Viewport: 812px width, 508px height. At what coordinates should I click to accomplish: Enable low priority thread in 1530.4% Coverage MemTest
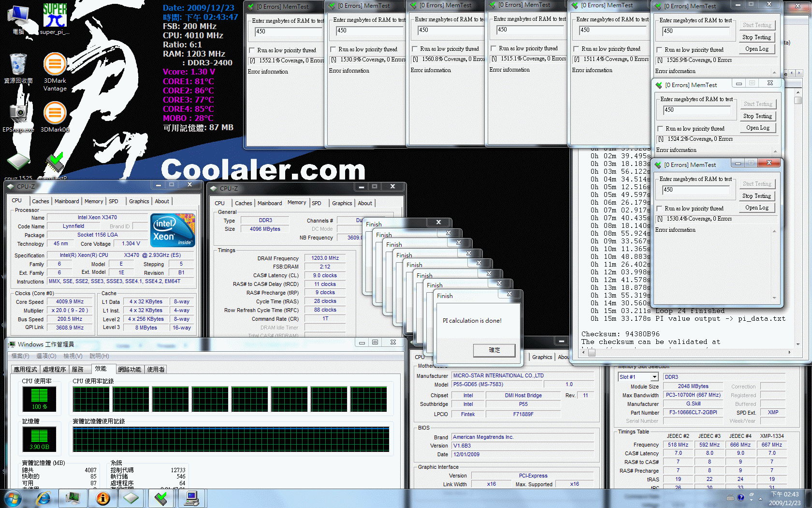[x=659, y=209]
